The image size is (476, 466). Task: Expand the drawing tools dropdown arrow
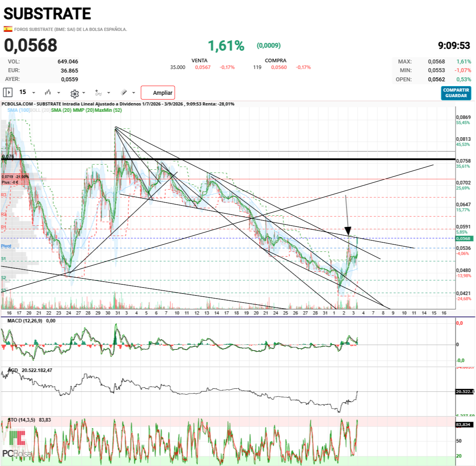[x=133, y=93]
